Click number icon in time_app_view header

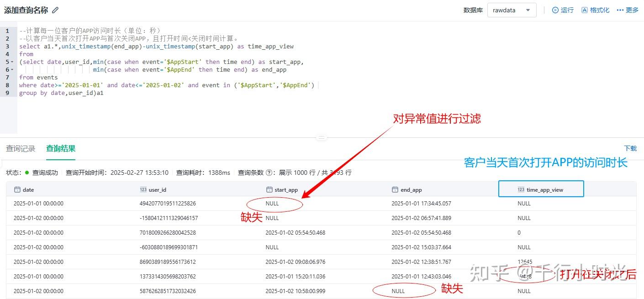click(521, 189)
